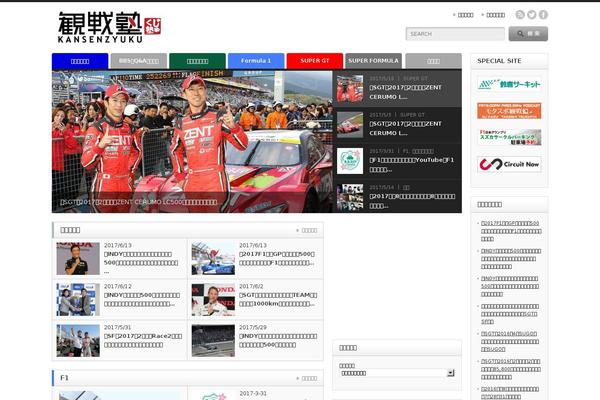Open the 2017F1 GP 500 article headline

[x=277, y=258]
